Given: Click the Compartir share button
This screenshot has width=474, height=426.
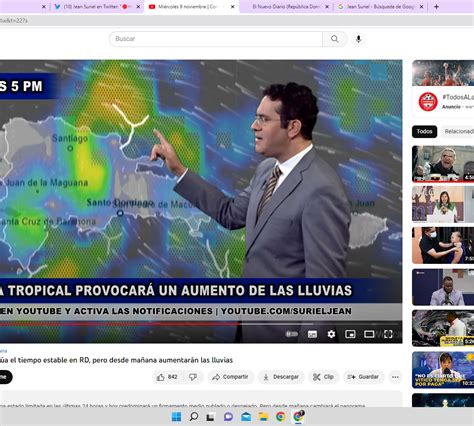Looking at the screenshot, I should [230, 377].
